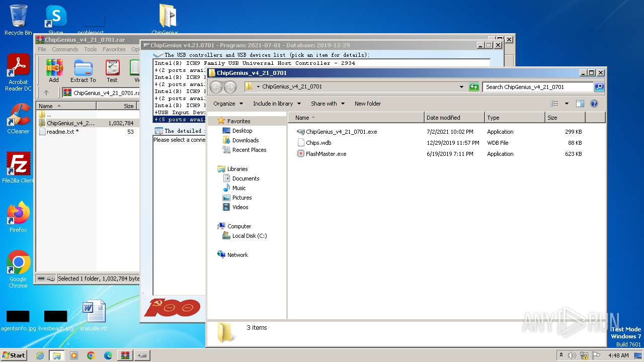Click WinRAR Extract To toolbar icon
The width and height of the screenshot is (644, 362).
point(83,71)
